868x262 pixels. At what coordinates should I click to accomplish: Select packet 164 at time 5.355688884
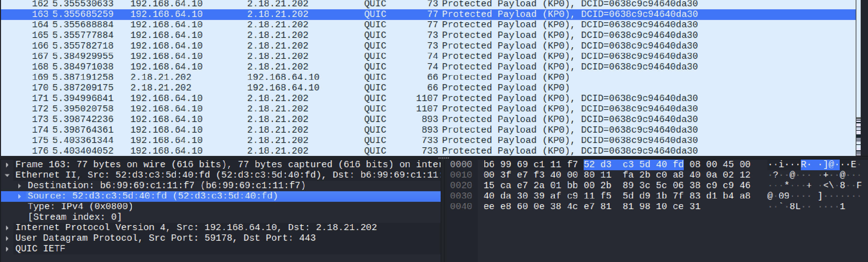coord(428,25)
